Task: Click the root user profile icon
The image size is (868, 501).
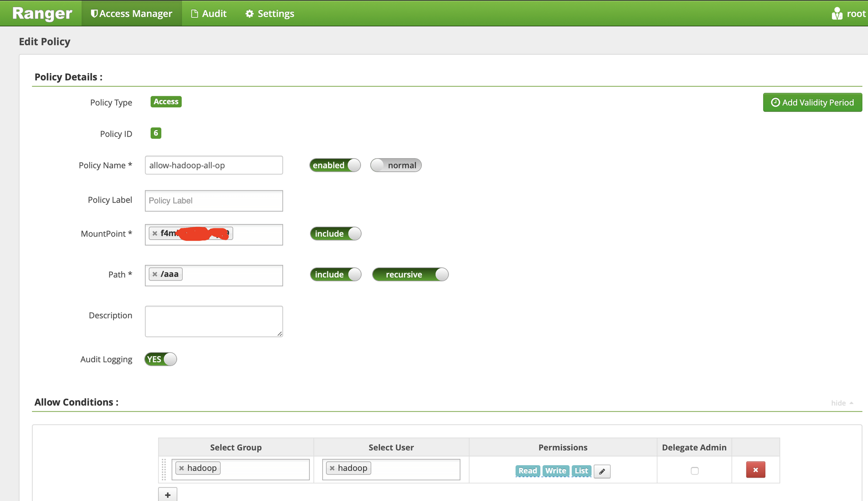Action: coord(837,14)
